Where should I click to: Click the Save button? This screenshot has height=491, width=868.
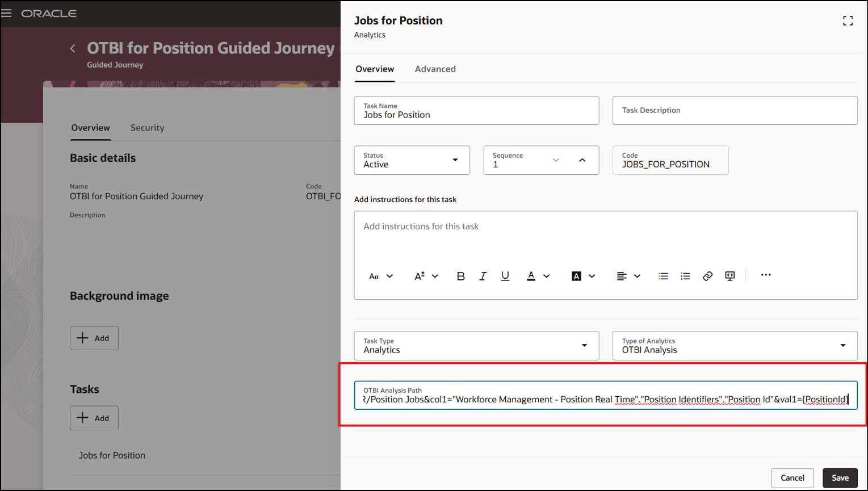[840, 478]
